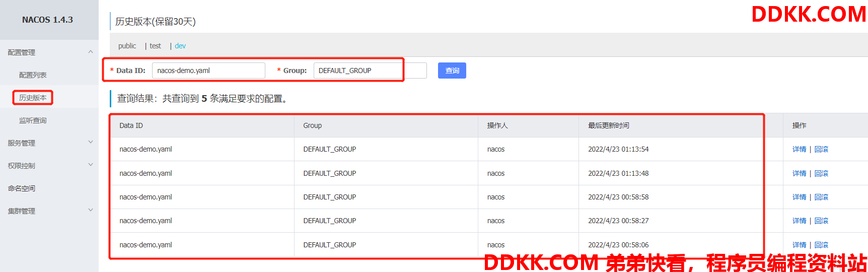
Task: Click the NACOS 1.4.3 logo header
Action: pyautogui.click(x=47, y=20)
